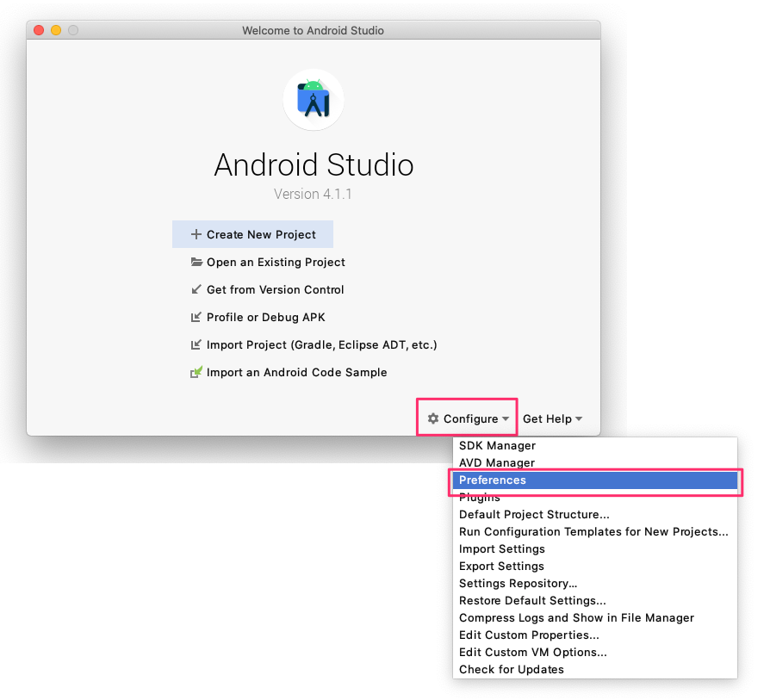
Task: Minimize the Welcome window with the yellow button
Action: tap(56, 30)
